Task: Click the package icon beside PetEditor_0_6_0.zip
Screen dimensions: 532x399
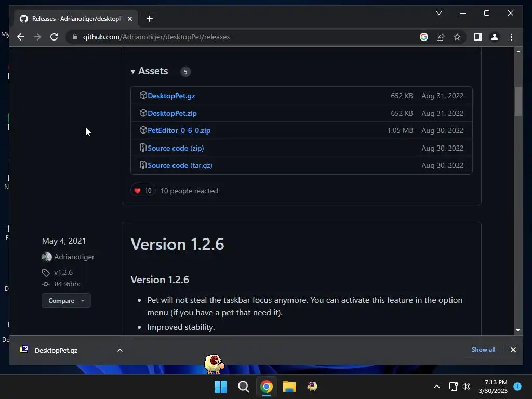Action: [x=143, y=130]
